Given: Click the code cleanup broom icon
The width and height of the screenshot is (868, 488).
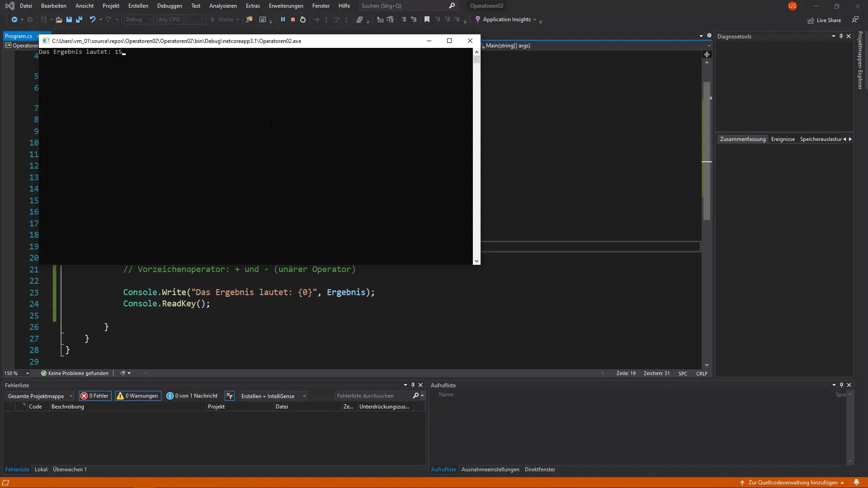Looking at the screenshot, I should [x=122, y=373].
